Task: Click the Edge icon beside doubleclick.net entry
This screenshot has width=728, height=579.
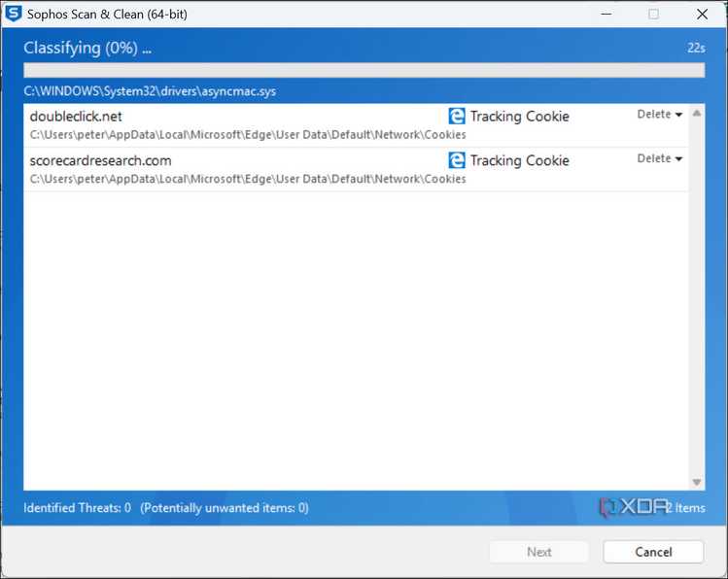Action: (457, 116)
